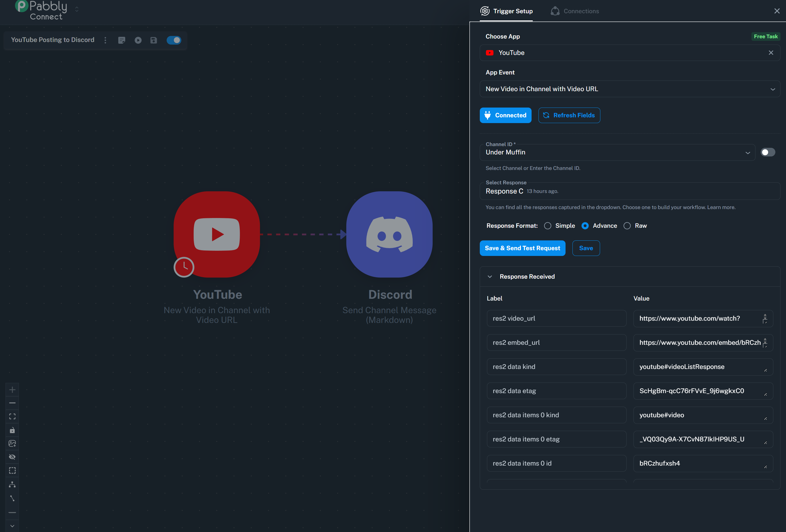Click the auto-layout hierarchy icon
The image size is (786, 532).
(12, 484)
